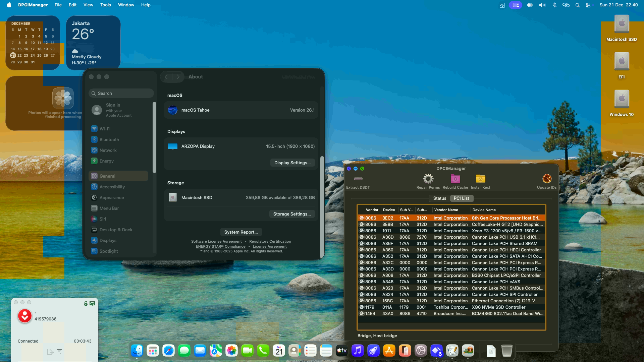Open System Report...
The height and width of the screenshot is (362, 644).
click(241, 232)
